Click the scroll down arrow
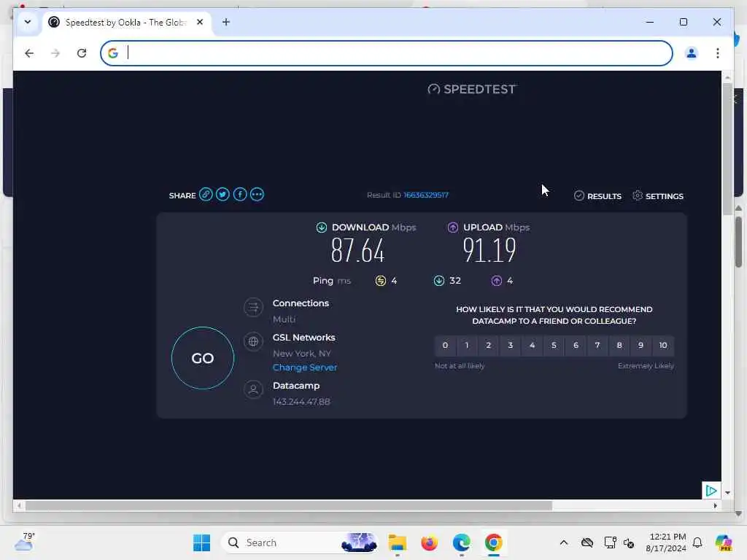The image size is (747, 560). (727, 493)
